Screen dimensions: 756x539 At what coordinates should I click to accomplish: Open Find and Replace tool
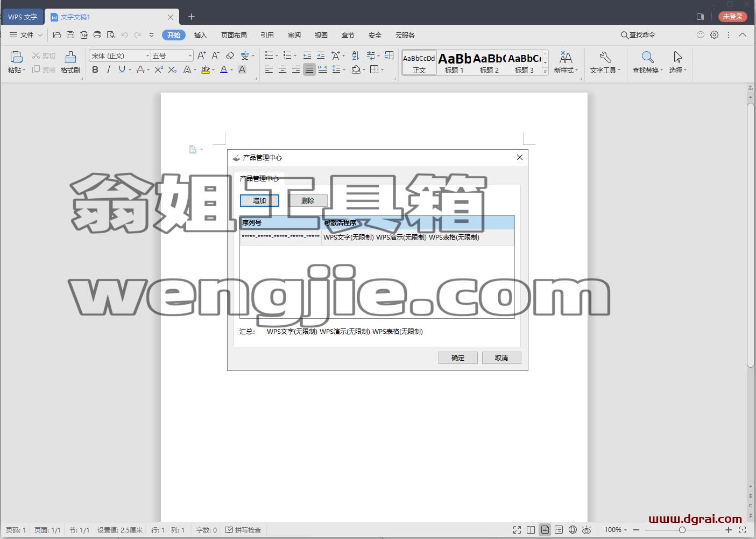(x=647, y=62)
